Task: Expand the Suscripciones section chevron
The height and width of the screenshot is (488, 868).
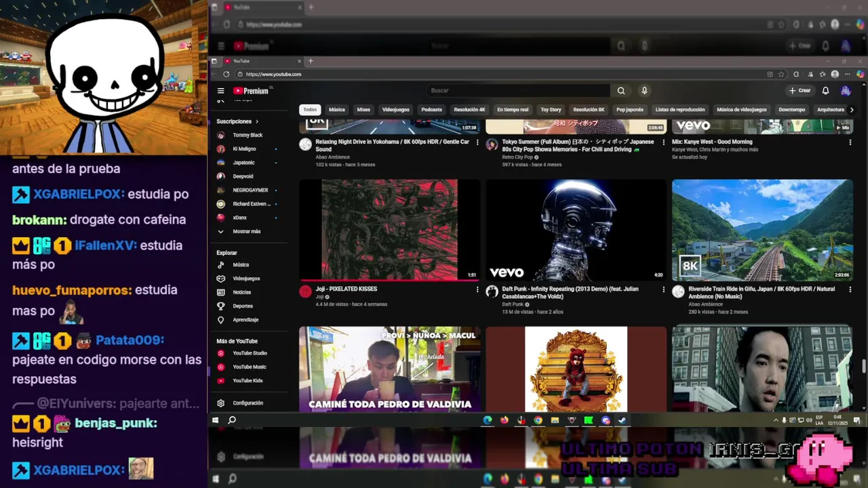Action: (x=257, y=121)
